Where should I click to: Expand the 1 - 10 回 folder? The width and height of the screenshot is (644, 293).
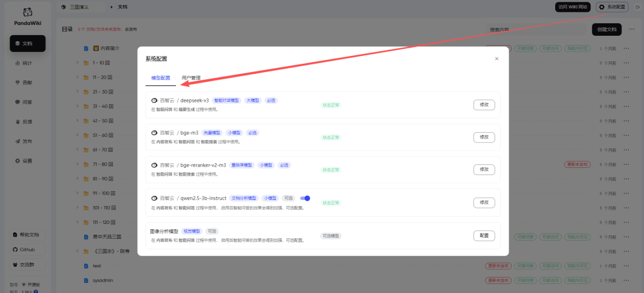pyautogui.click(x=77, y=63)
